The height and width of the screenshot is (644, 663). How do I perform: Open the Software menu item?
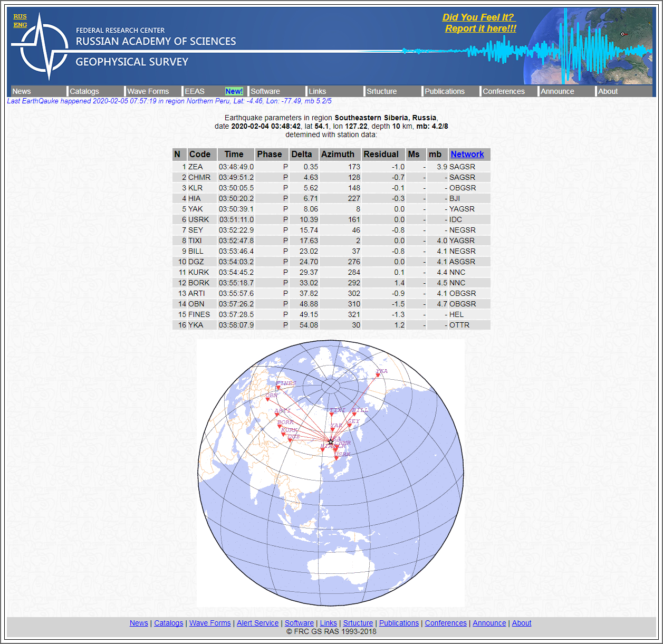pos(265,91)
